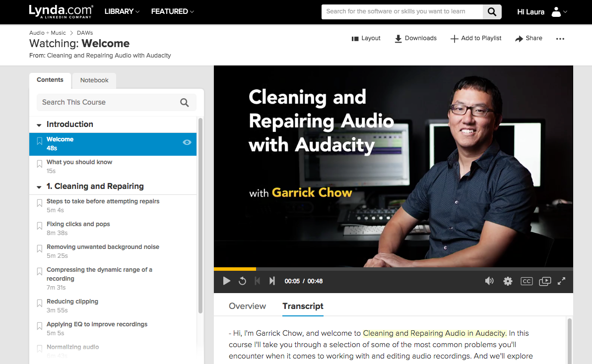
Task: Click the previous video button
Action: coord(258,281)
